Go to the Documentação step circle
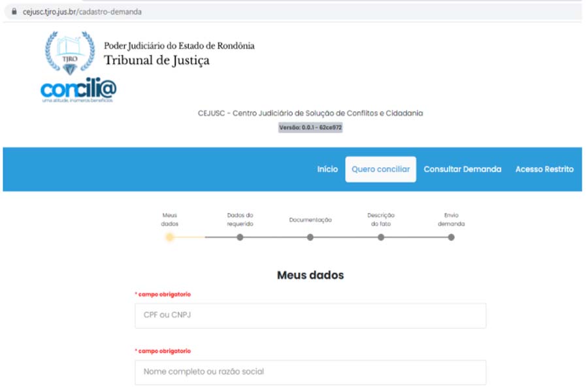 (310, 237)
